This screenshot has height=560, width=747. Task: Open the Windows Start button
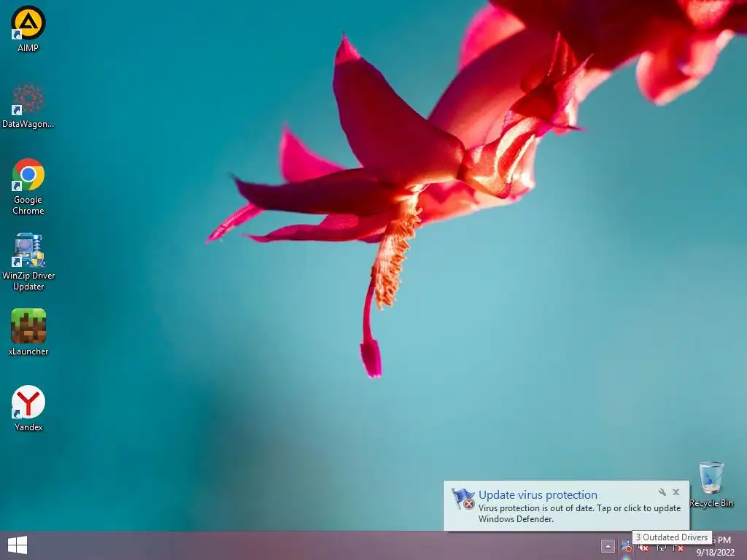18,545
